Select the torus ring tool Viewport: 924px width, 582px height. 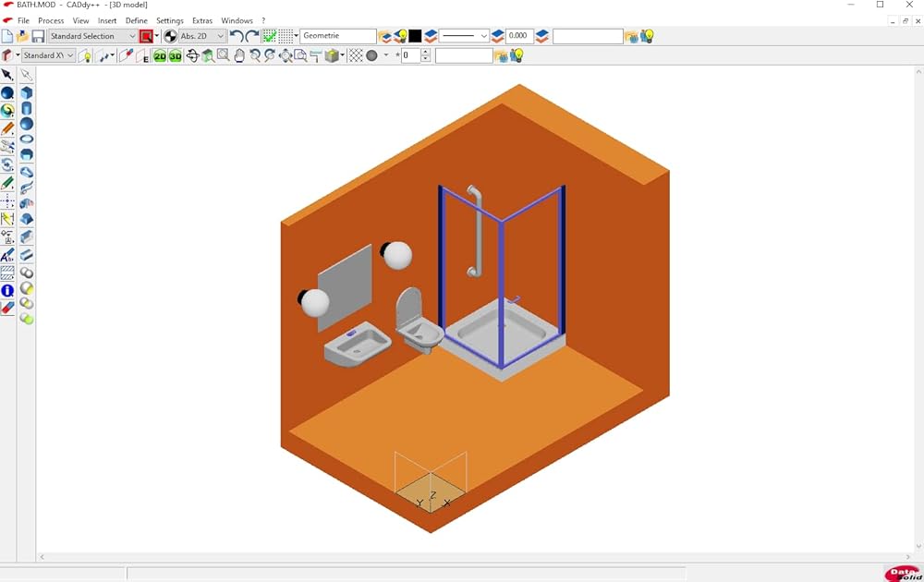[27, 139]
